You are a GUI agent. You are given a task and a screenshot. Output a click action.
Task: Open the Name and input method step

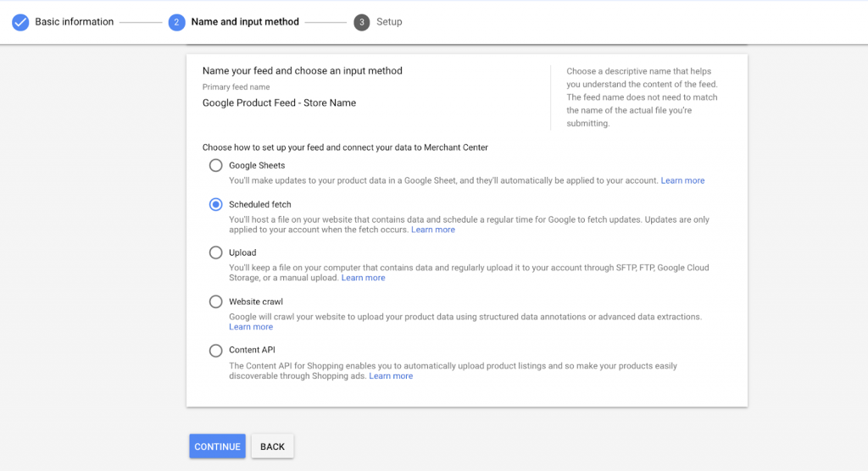coord(245,22)
